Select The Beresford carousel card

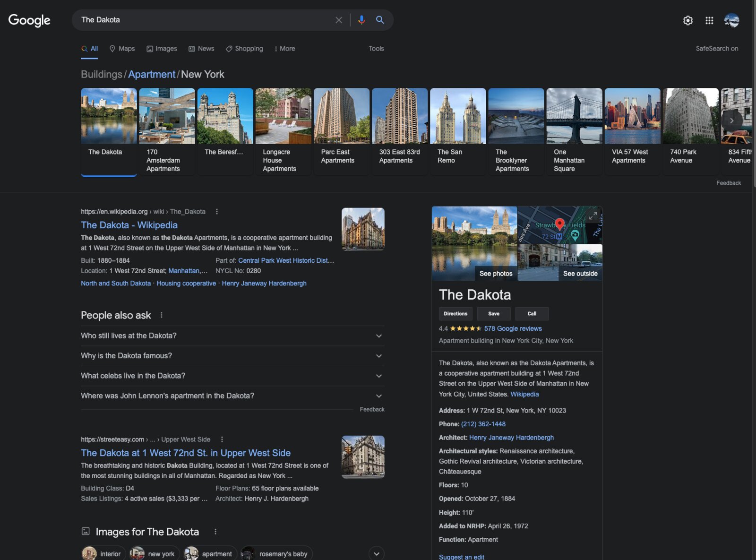click(x=225, y=132)
